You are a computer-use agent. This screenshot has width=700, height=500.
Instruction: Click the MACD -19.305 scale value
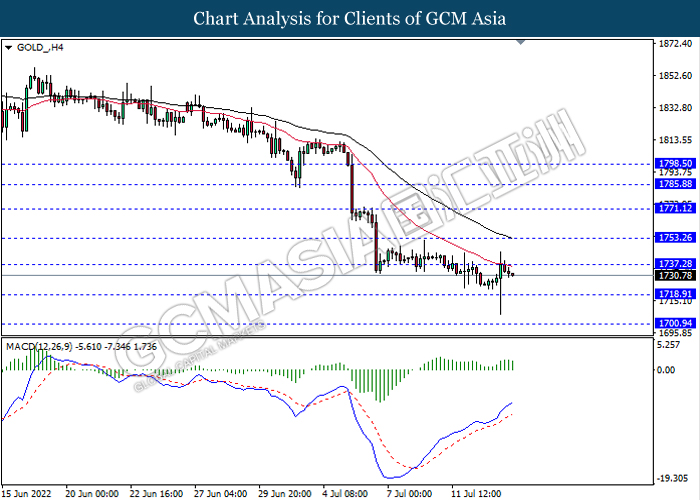672,479
